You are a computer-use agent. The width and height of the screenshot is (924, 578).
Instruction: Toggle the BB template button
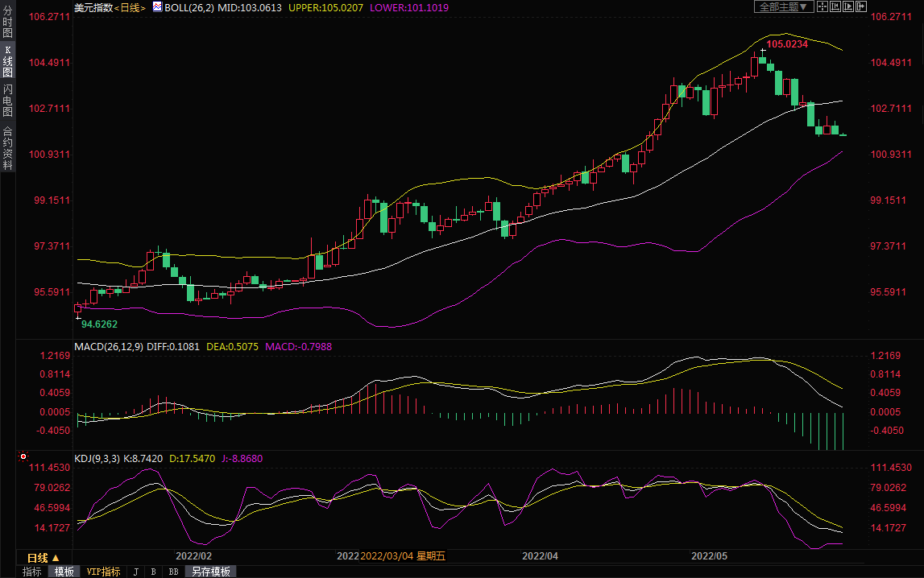point(173,572)
